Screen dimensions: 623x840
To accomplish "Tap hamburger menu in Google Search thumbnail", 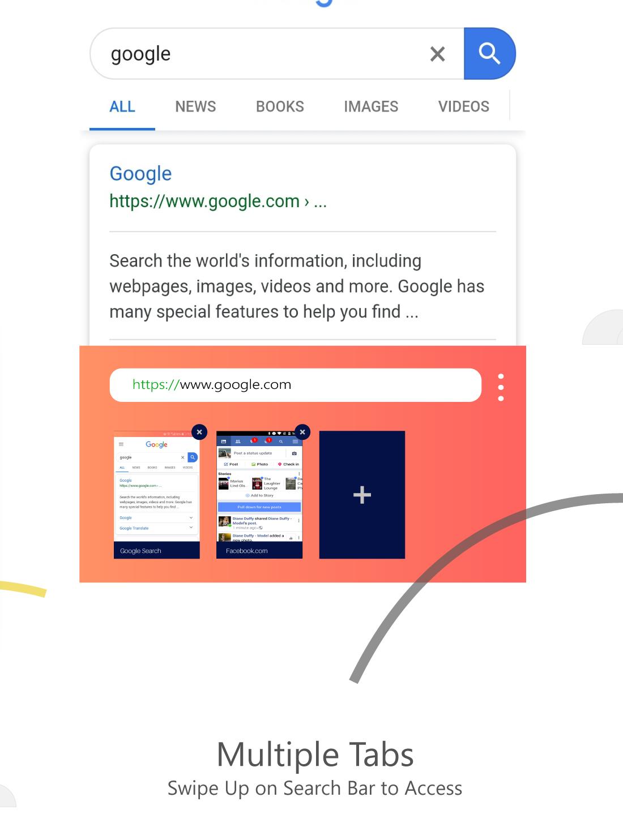I will (x=121, y=444).
